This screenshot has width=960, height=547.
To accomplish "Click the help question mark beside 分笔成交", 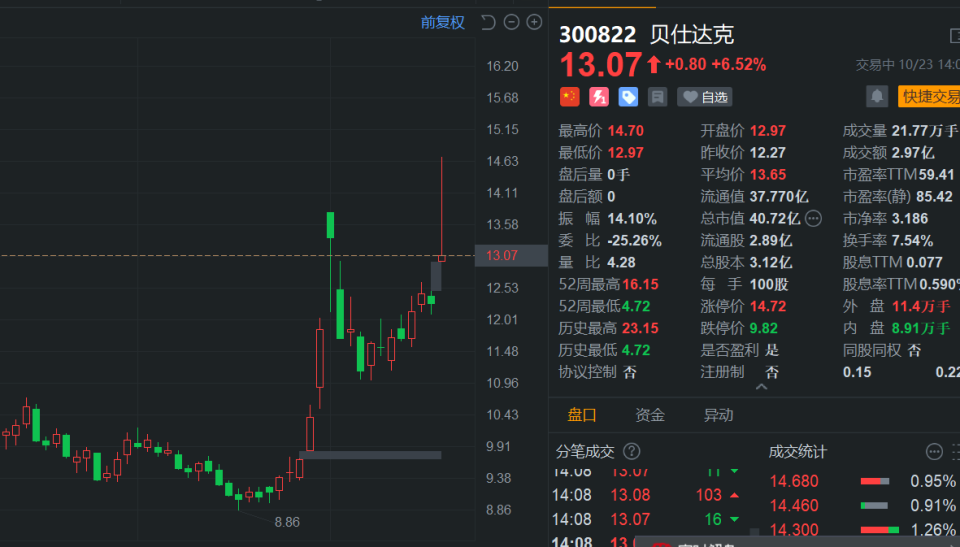I will point(631,451).
